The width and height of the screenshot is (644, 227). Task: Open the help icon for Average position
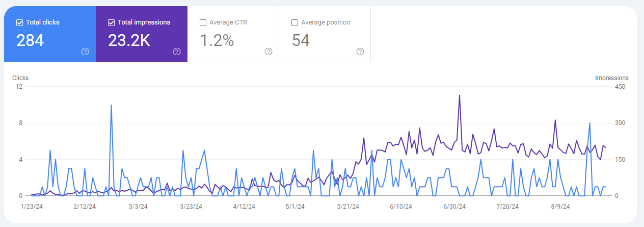coord(360,52)
